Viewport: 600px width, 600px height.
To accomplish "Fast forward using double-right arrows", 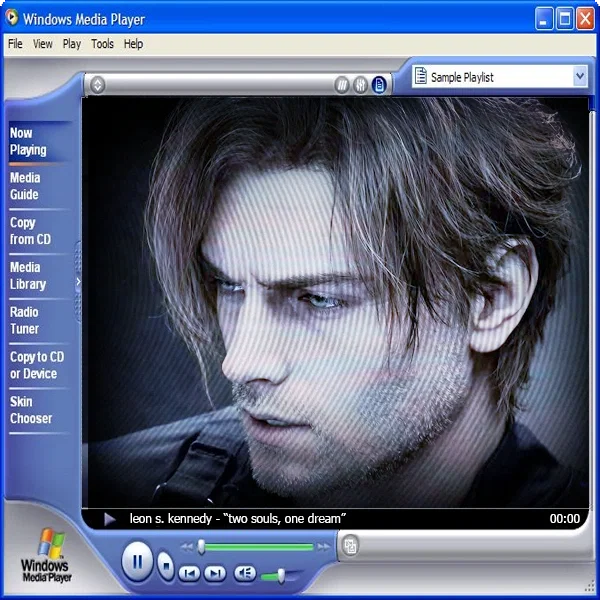I will pos(323,547).
